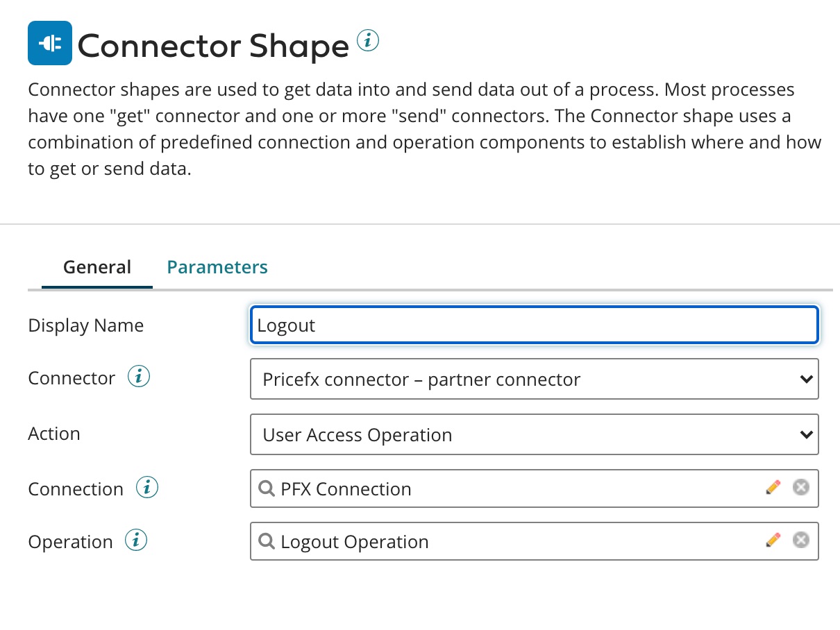The width and height of the screenshot is (840, 630).
Task: Click the Connector Shape heading text
Action: pos(213,46)
